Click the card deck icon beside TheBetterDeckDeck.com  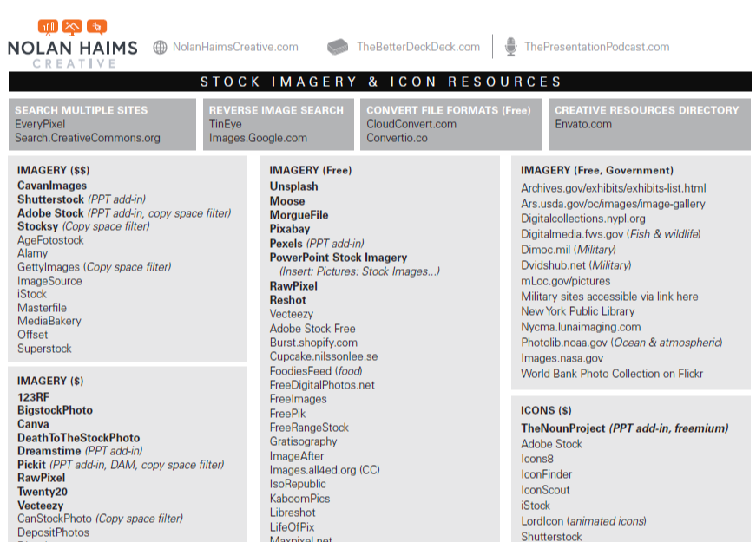point(338,47)
